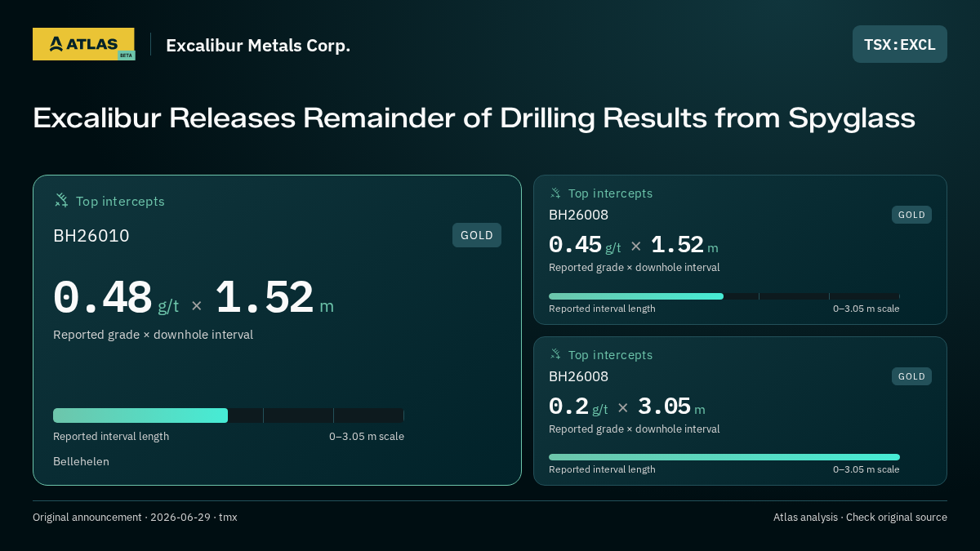The image size is (980, 551).
Task: Select the 0.45 g/t grade value
Action: click(585, 245)
